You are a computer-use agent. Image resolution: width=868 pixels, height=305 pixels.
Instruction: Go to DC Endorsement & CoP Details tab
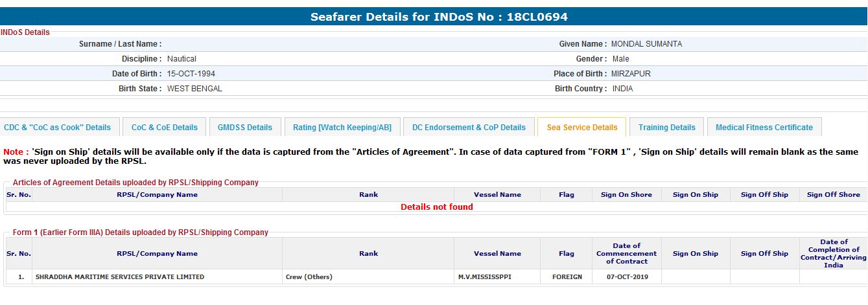[x=469, y=128]
